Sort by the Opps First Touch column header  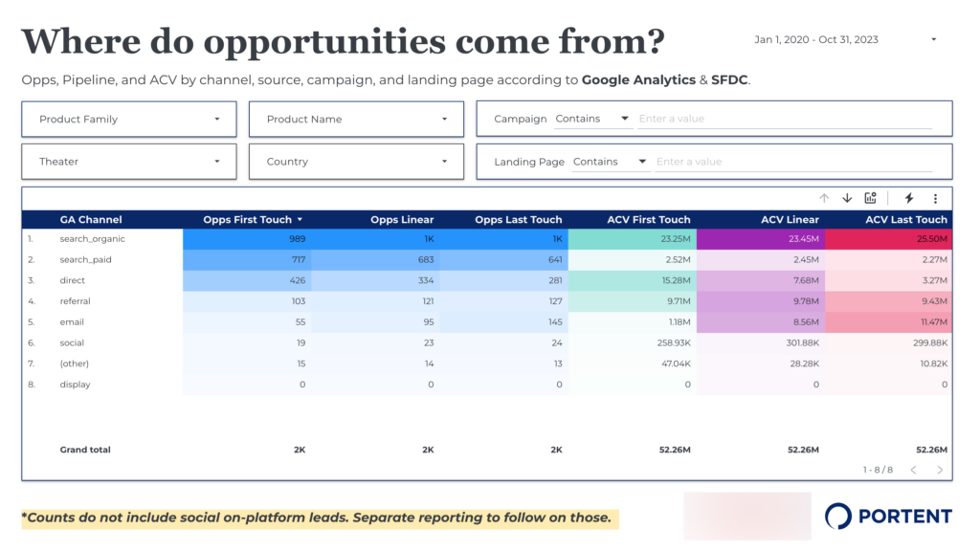click(x=250, y=219)
